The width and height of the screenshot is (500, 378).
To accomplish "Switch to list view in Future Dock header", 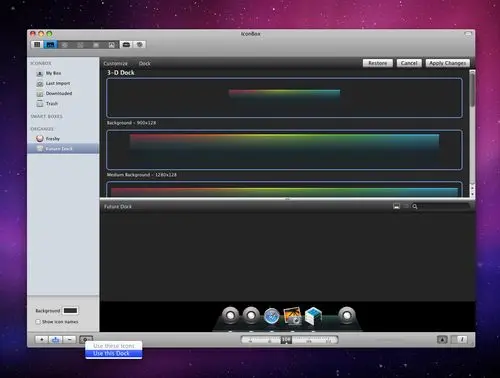I will [x=406, y=206].
